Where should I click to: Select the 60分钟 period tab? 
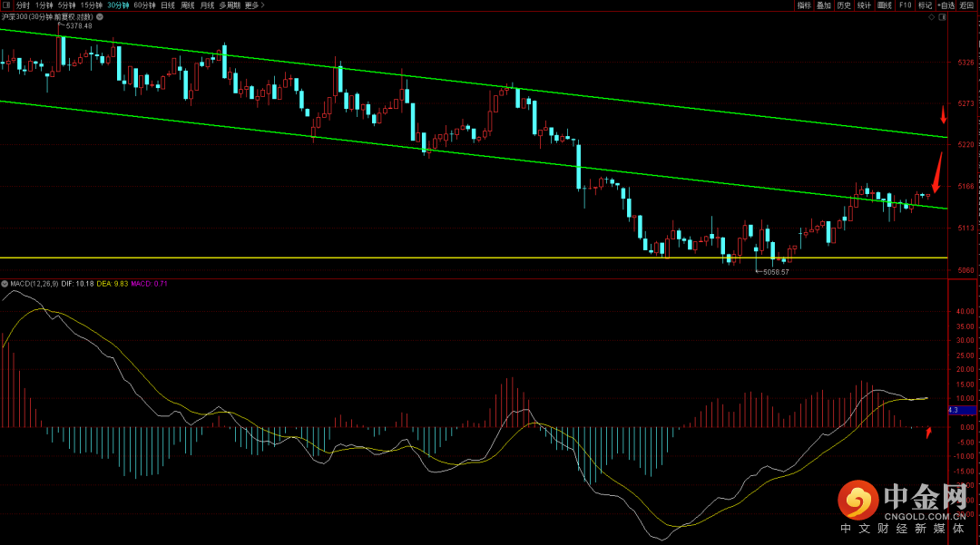pos(144,5)
